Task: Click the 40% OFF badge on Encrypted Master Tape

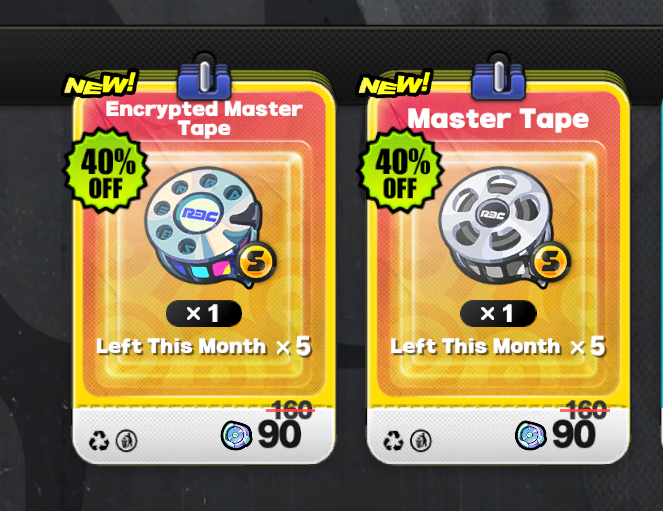Action: tap(106, 170)
